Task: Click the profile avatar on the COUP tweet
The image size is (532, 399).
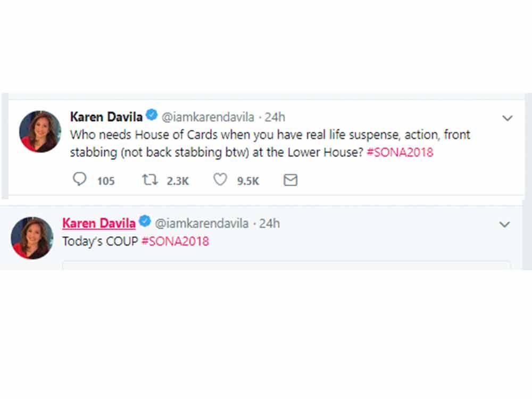Action: click(x=32, y=238)
